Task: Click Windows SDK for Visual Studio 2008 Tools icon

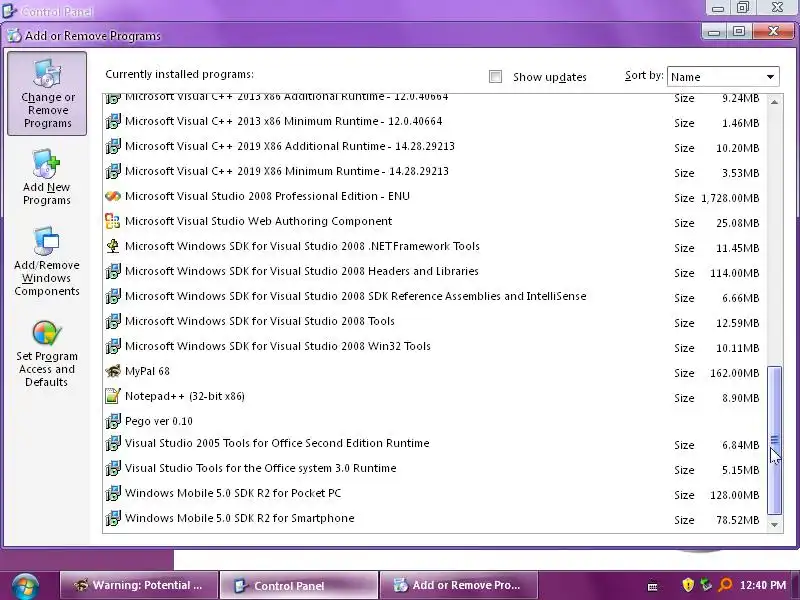Action: (113, 321)
